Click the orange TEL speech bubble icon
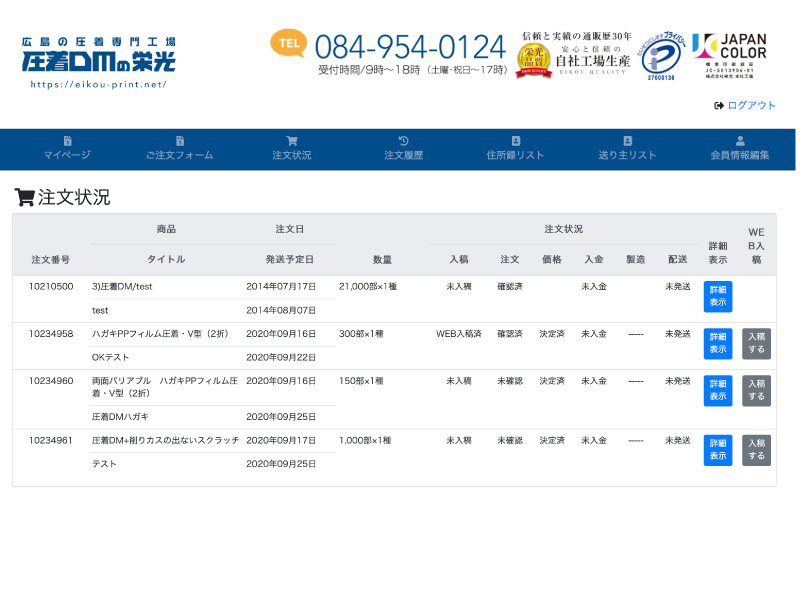800x600 pixels. pos(288,43)
